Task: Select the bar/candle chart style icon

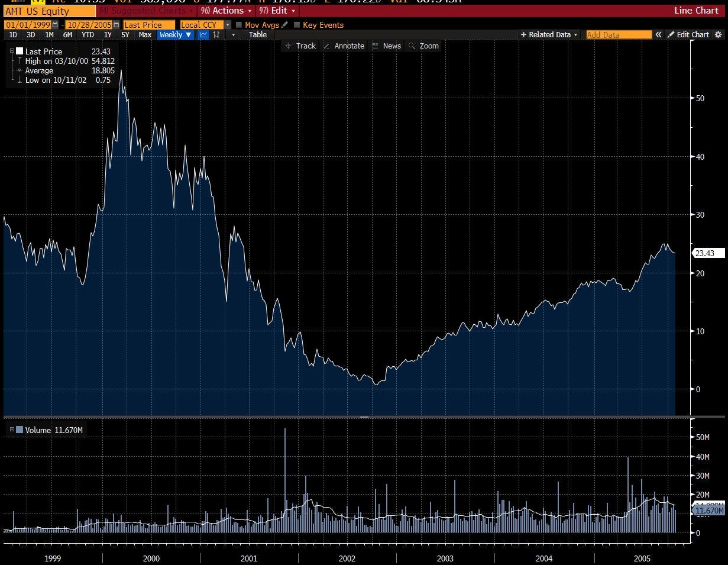Action: coord(217,35)
